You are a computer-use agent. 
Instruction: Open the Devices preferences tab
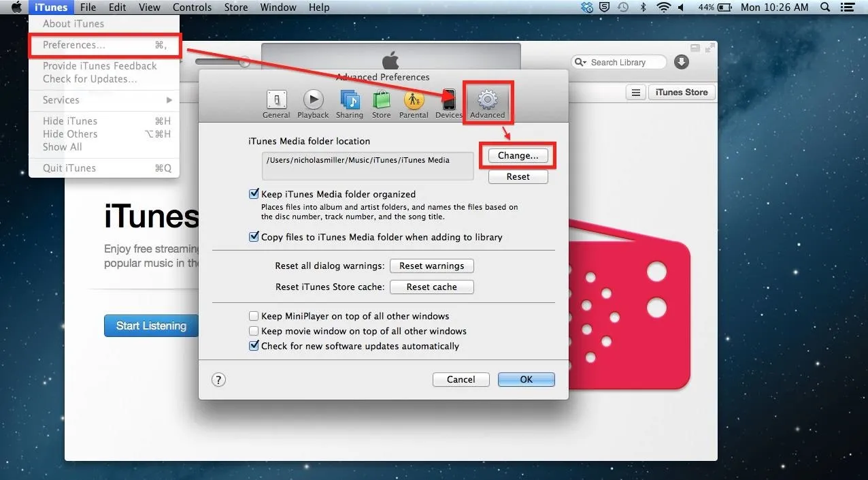click(x=449, y=104)
